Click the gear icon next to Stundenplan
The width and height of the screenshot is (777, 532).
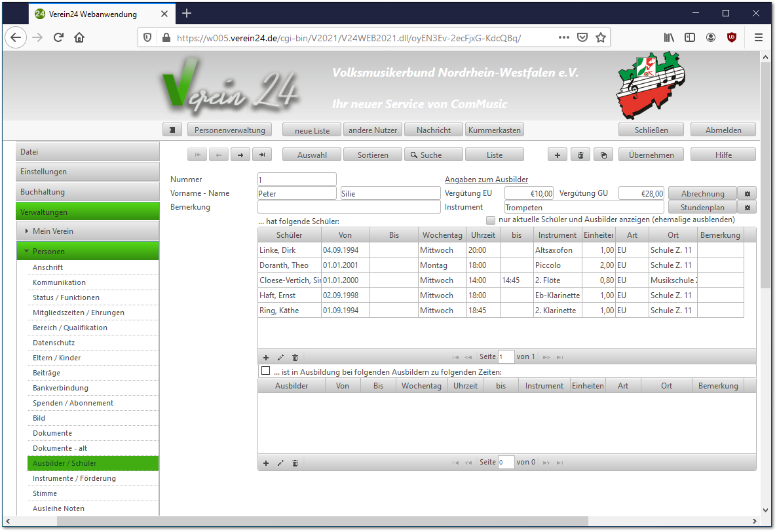click(747, 208)
